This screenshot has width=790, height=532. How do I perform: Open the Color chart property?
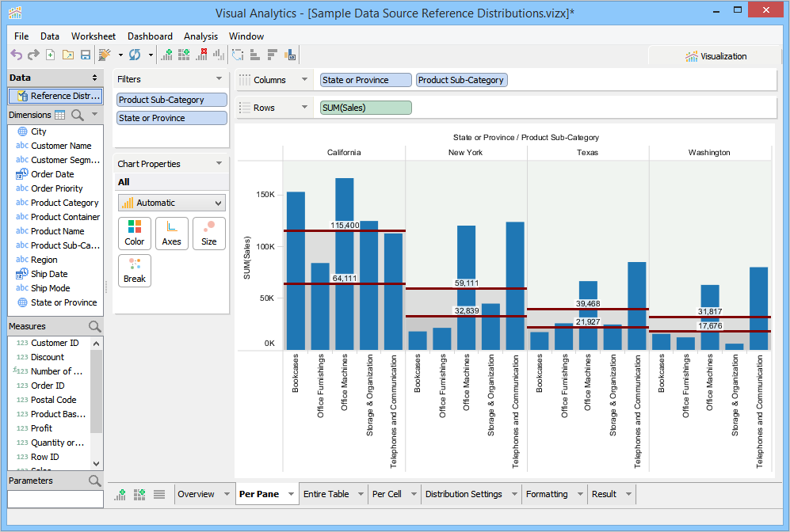pos(135,233)
